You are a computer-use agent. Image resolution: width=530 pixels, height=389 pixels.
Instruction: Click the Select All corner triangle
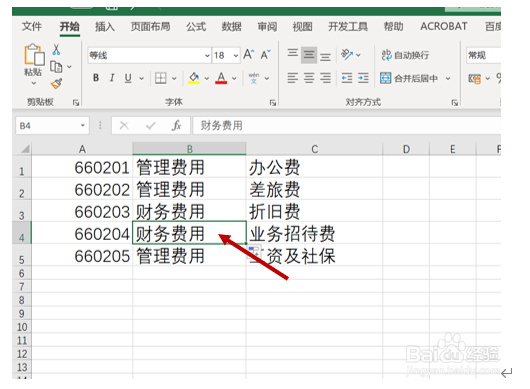coord(24,149)
